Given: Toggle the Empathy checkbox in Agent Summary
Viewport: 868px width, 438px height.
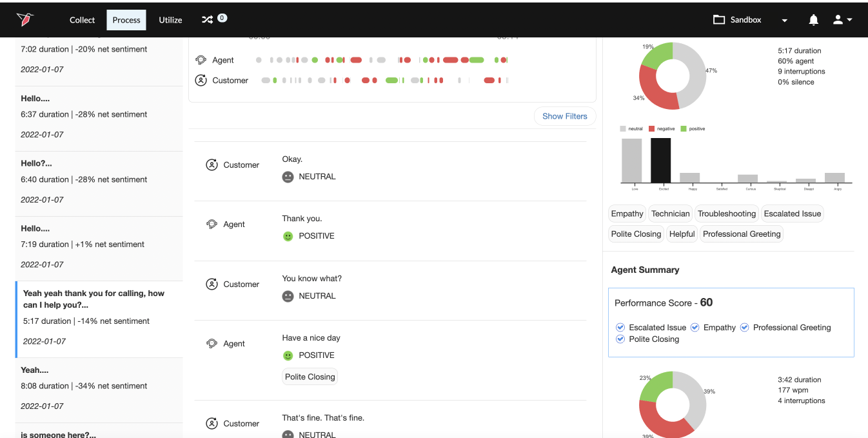Looking at the screenshot, I should click(x=695, y=328).
